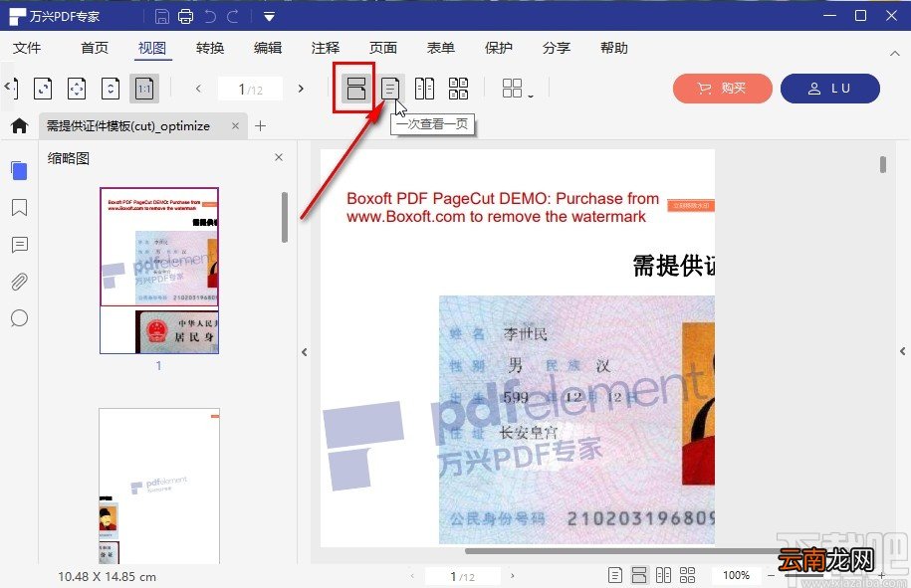Click the 购买 button

click(x=722, y=89)
